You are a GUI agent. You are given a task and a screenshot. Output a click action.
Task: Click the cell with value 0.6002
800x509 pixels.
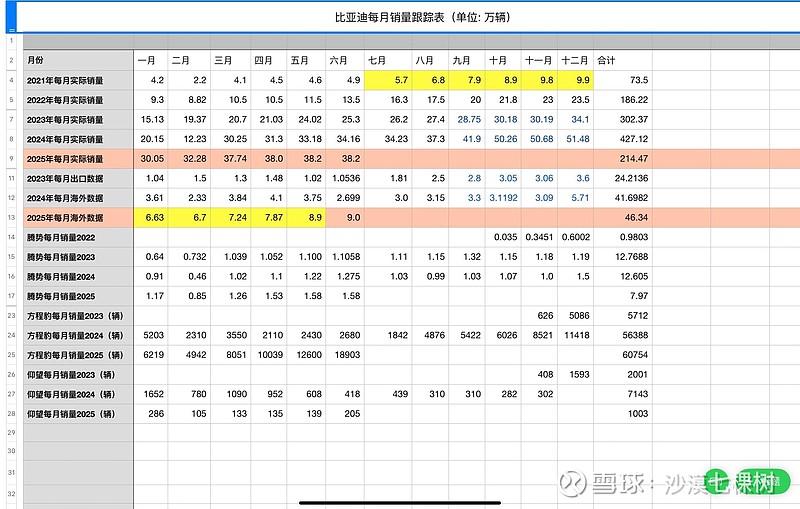pos(576,237)
